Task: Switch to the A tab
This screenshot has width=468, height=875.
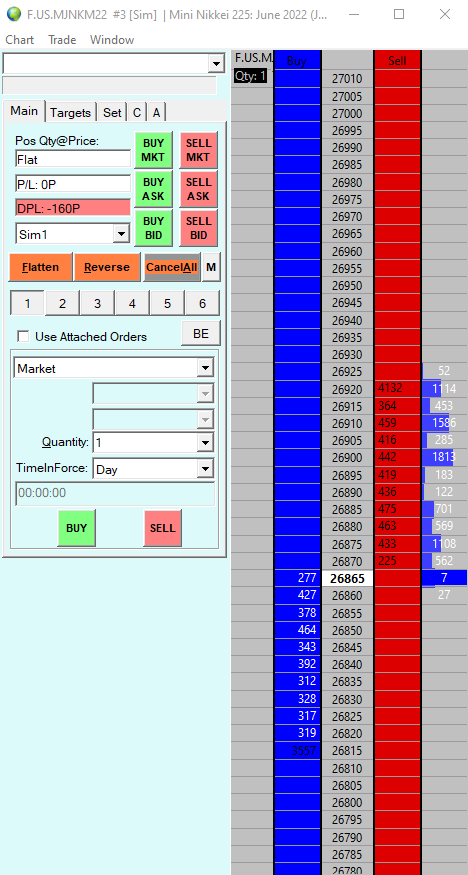Action: click(156, 113)
